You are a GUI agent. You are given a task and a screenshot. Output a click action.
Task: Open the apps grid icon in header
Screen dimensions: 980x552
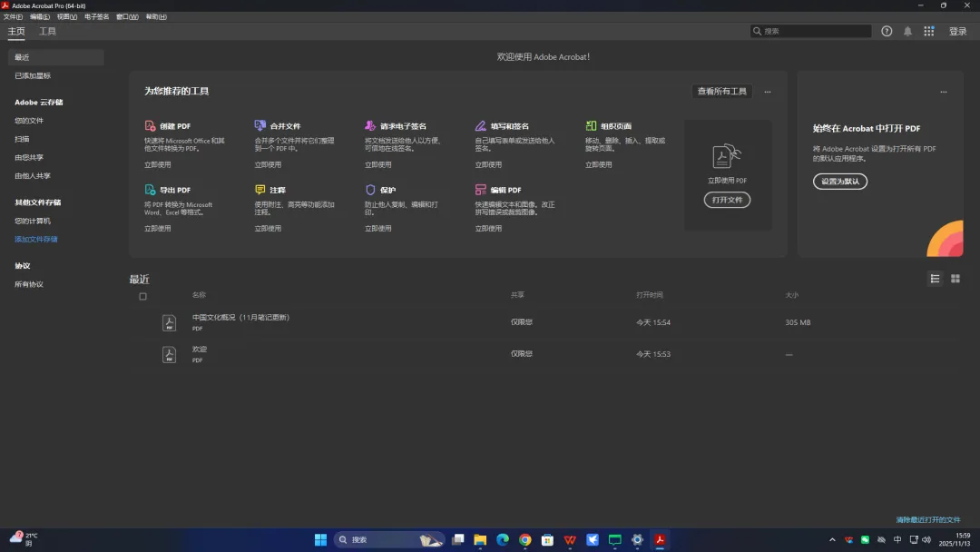[x=929, y=31]
